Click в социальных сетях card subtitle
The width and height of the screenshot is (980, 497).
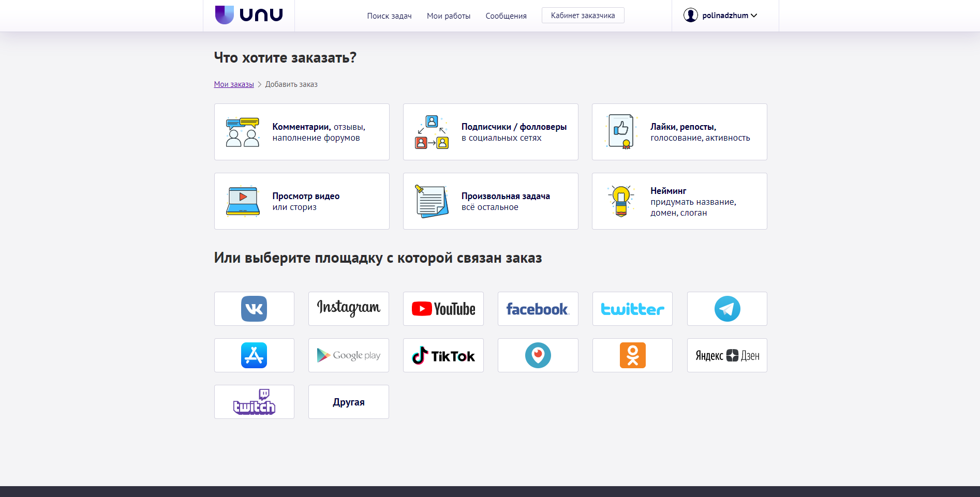tap(501, 138)
